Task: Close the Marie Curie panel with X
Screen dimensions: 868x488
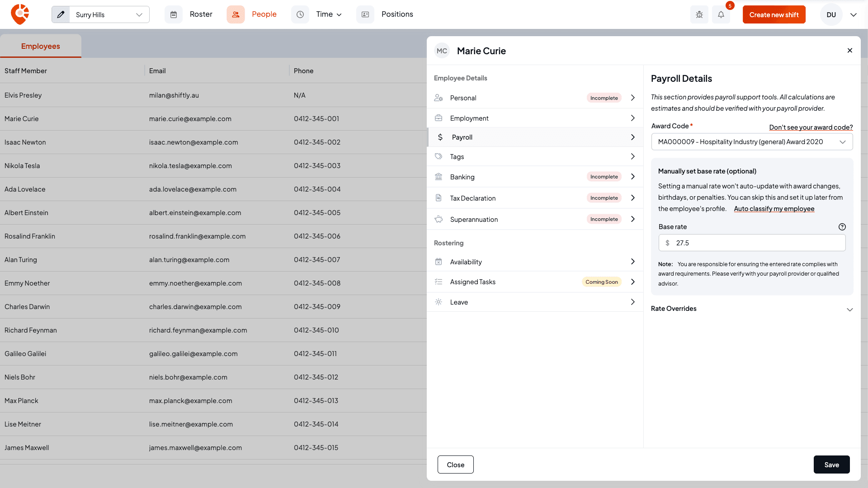Action: tap(850, 51)
